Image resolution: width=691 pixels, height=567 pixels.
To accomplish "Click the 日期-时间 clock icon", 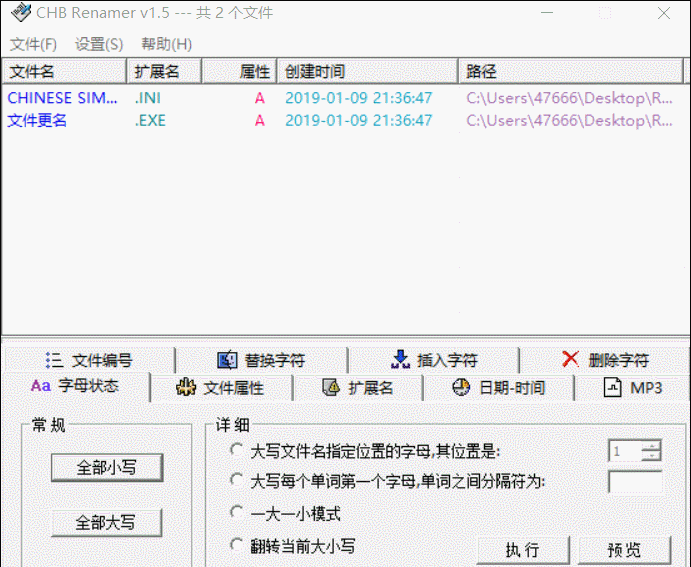I will click(461, 388).
